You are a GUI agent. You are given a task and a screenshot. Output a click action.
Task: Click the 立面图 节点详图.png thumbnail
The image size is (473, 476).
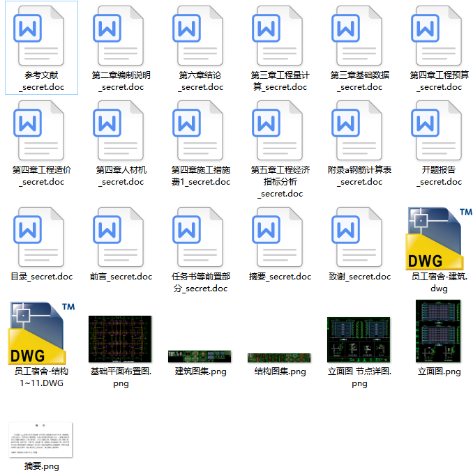pyautogui.click(x=359, y=339)
